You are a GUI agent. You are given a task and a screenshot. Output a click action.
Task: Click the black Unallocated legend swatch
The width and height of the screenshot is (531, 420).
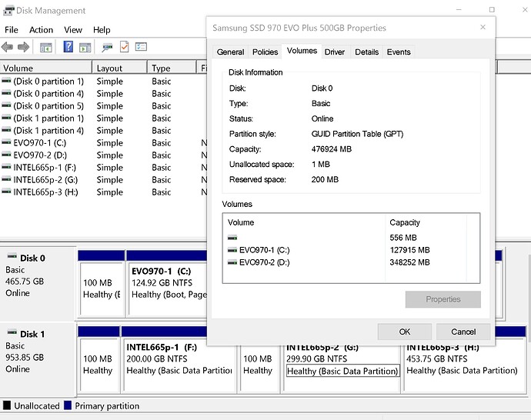pyautogui.click(x=7, y=405)
